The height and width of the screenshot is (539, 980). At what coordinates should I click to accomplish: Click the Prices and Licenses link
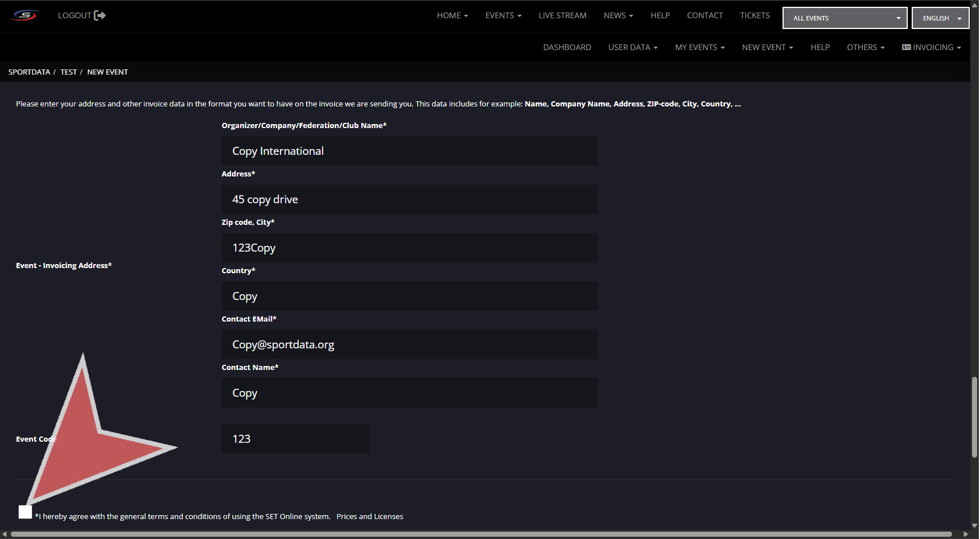[369, 517]
